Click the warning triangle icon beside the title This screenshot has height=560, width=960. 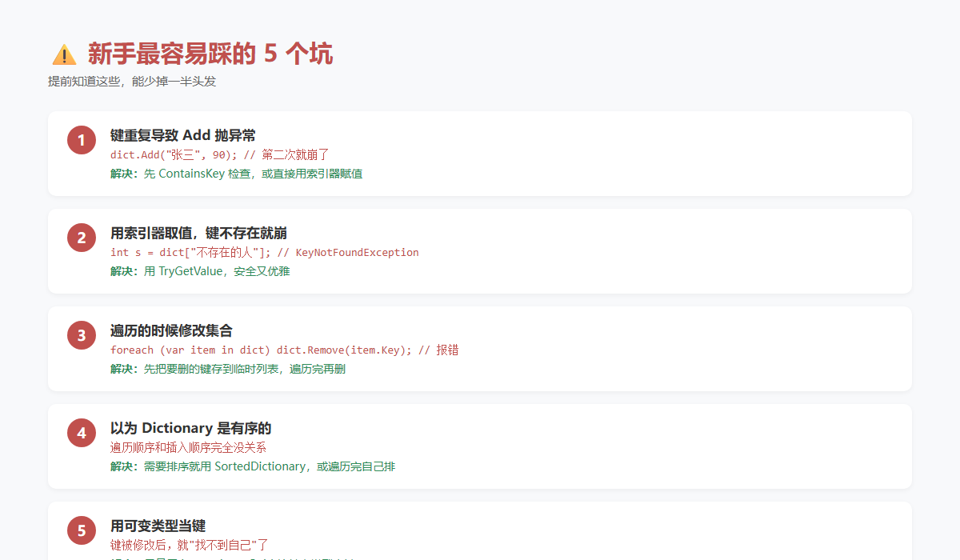[x=64, y=54]
